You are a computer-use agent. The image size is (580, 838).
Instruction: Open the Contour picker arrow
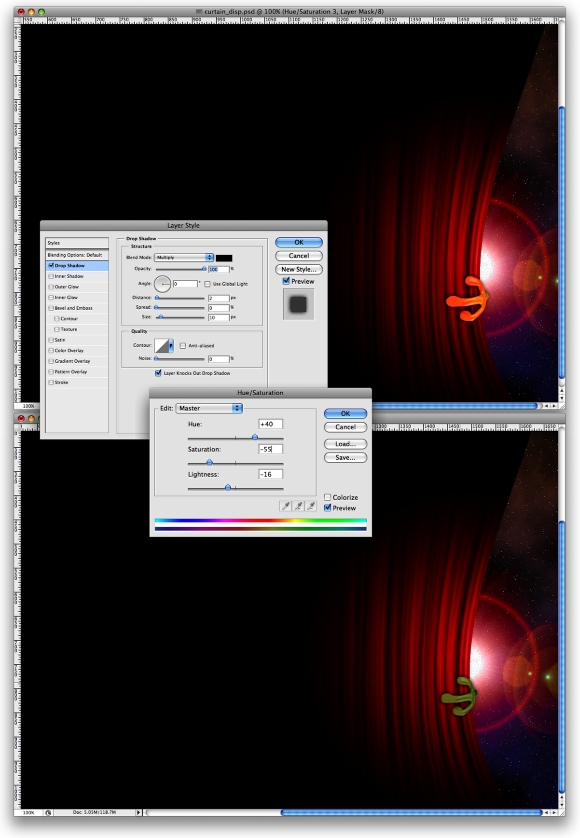(171, 346)
